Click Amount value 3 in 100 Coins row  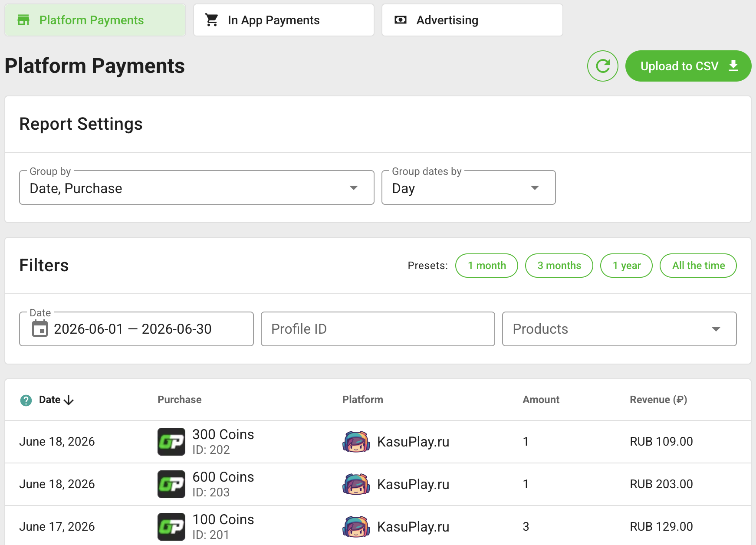point(526,527)
